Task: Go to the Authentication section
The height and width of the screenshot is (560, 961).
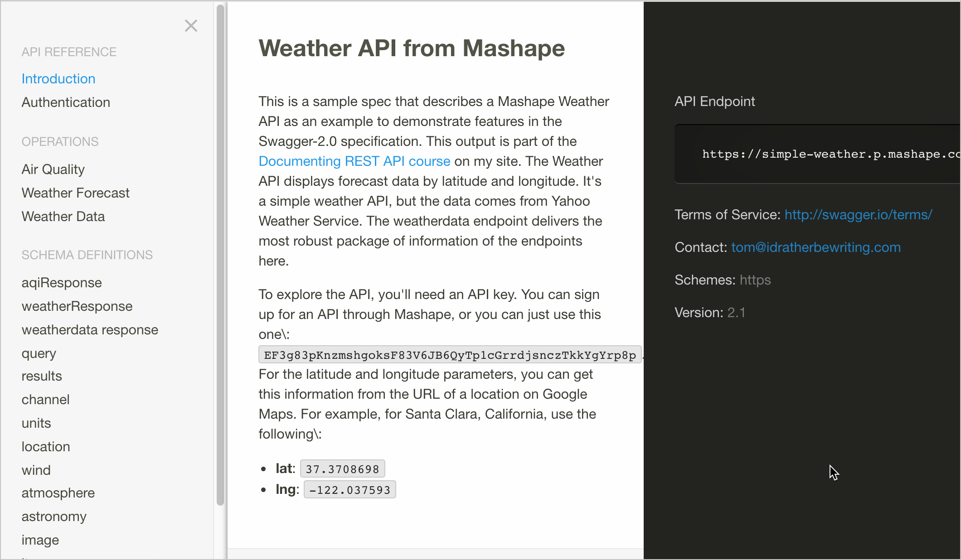Action: point(66,102)
